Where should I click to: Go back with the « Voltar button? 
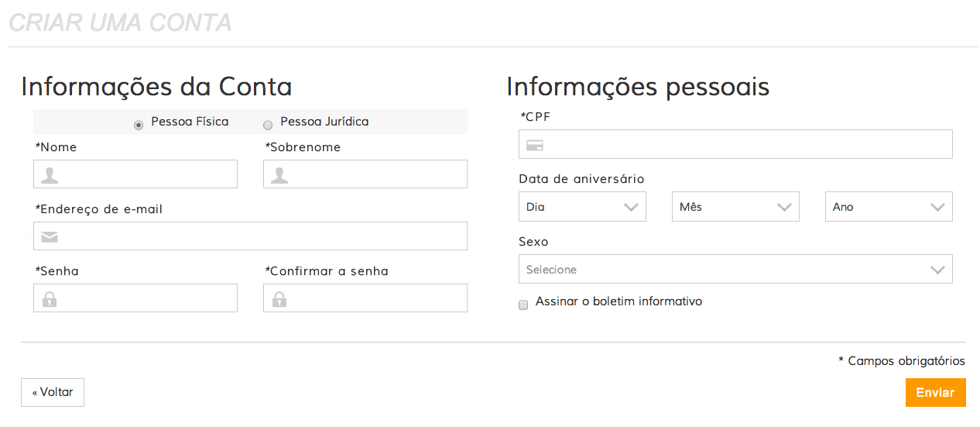53,393
